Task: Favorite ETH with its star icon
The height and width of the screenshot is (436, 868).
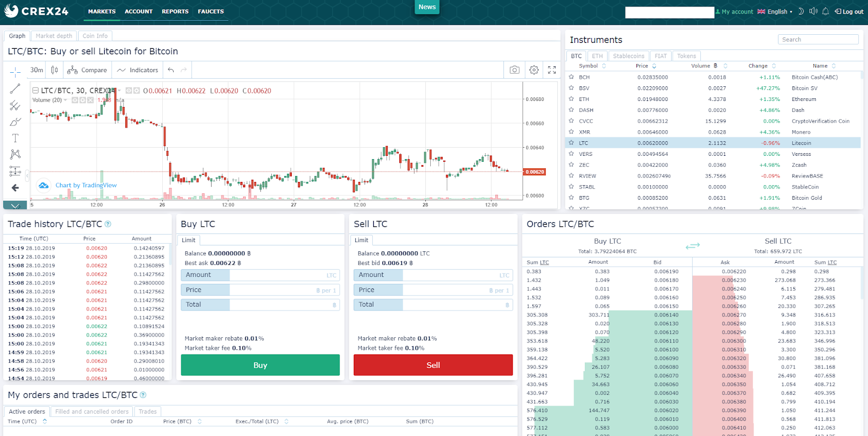Action: (x=571, y=99)
